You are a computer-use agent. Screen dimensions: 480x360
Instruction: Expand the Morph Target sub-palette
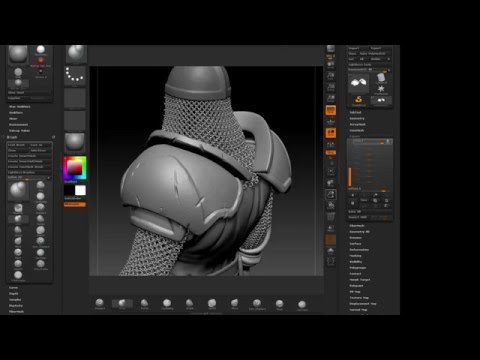tap(360, 280)
